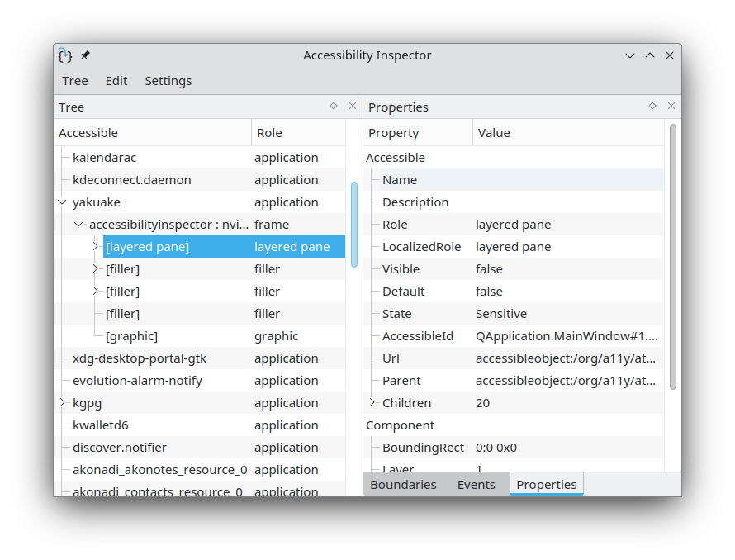Click the float icon on the Properties panel

tap(652, 106)
